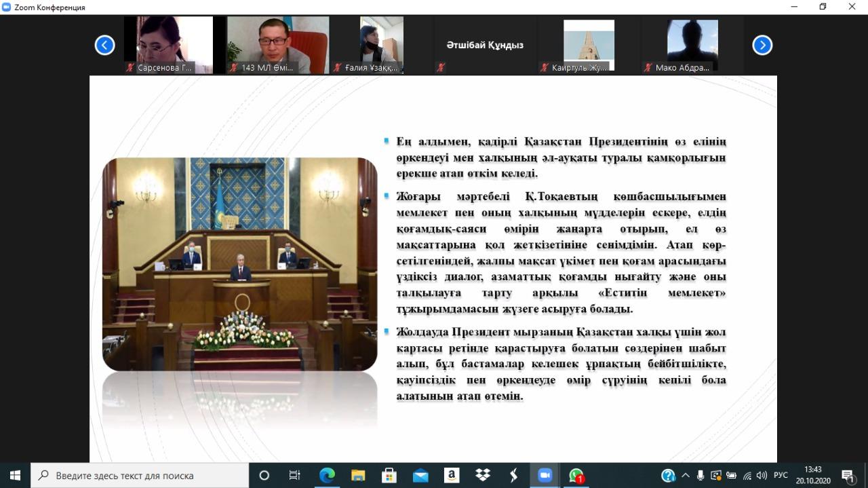Open the Amazon taskbar shortcut
The width and height of the screenshot is (868, 488).
pyautogui.click(x=452, y=475)
